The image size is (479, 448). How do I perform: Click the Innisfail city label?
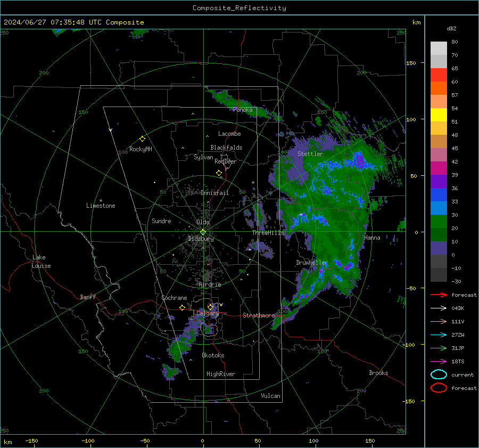[x=214, y=193]
